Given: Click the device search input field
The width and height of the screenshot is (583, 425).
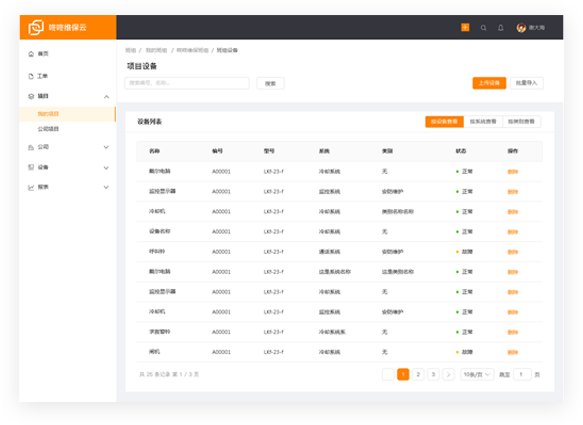Looking at the screenshot, I should coord(187,83).
